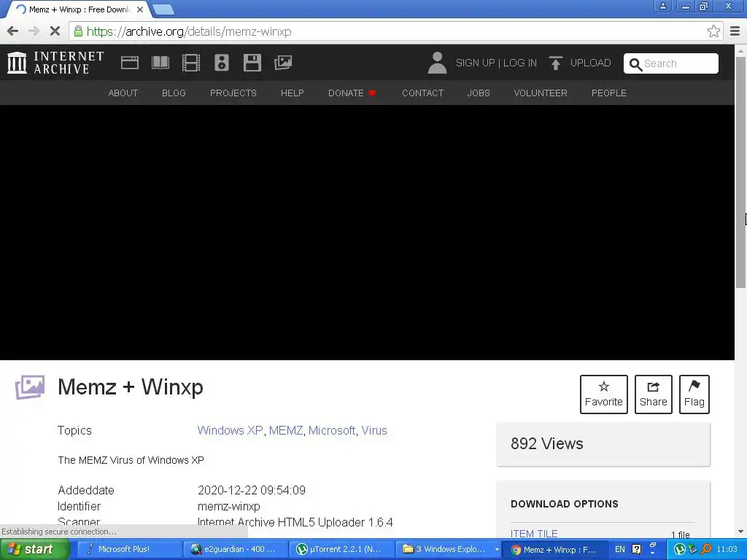Open the Web (Wayback) media icon
747x560 pixels.
[x=130, y=63]
